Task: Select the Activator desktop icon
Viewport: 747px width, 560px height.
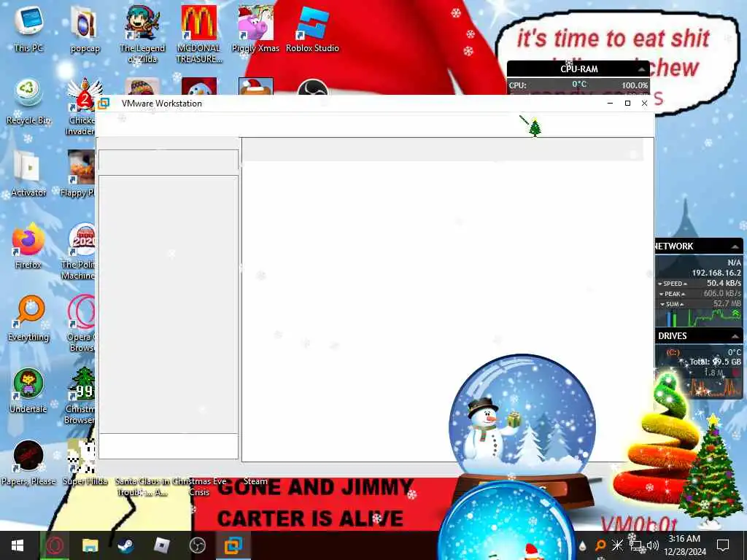Action: [28, 174]
